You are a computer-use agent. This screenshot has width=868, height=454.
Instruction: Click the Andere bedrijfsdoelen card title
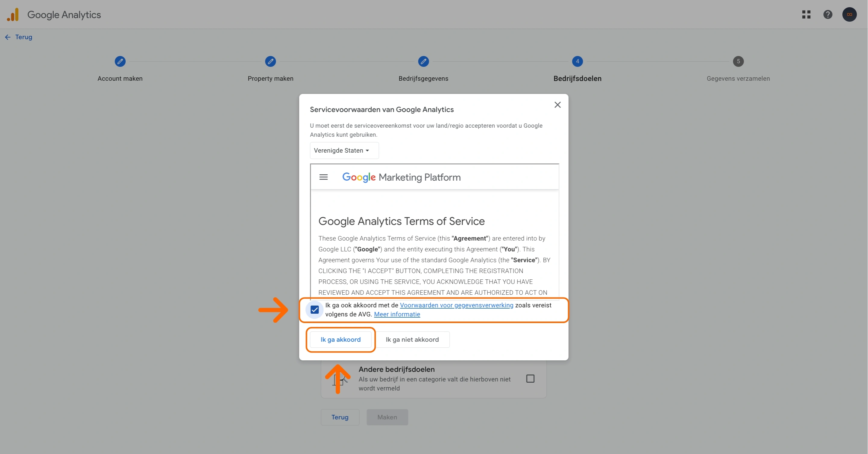point(396,369)
